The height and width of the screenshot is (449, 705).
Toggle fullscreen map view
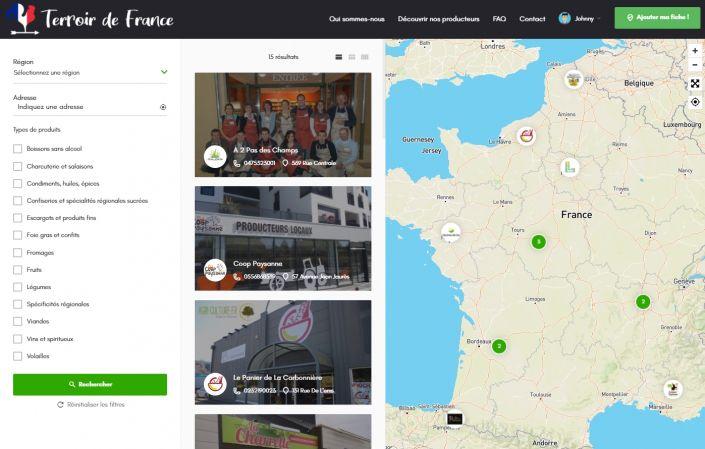pyautogui.click(x=695, y=84)
